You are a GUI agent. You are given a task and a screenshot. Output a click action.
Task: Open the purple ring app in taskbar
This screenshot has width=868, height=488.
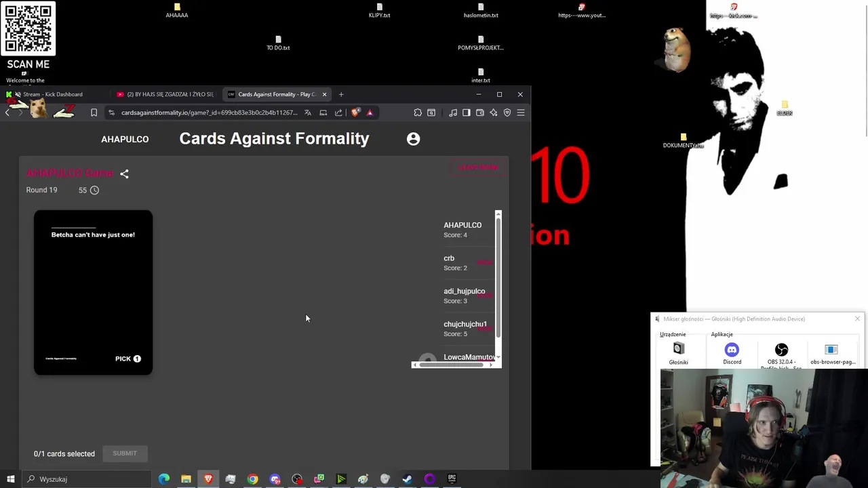click(x=429, y=479)
